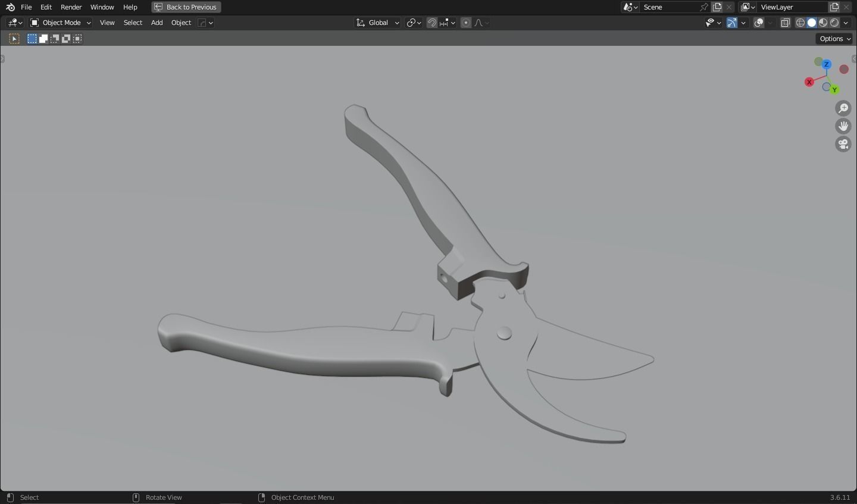
Task: Pin the scene to workspace
Action: click(704, 7)
